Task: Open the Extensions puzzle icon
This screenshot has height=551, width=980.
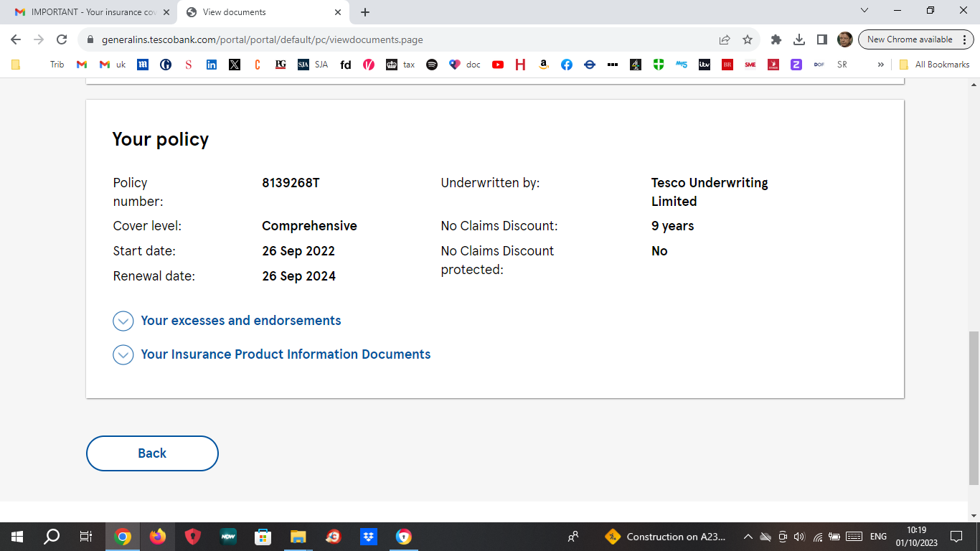Action: coord(776,39)
